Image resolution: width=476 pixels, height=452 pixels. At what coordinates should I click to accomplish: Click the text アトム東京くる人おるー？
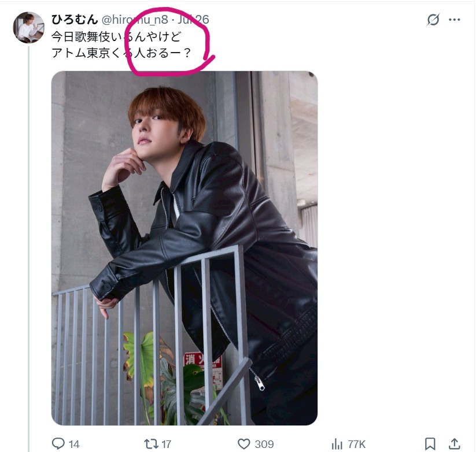tap(121, 53)
